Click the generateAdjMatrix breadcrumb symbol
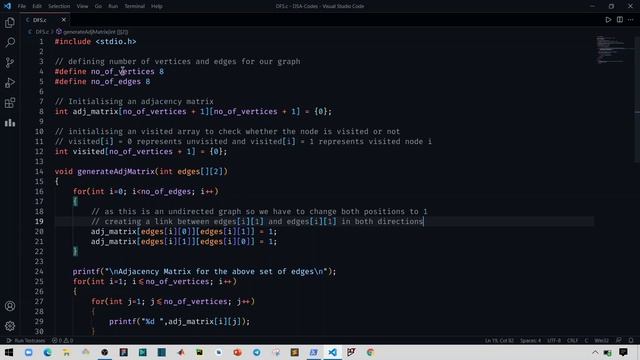640x360 pixels. (x=93, y=31)
